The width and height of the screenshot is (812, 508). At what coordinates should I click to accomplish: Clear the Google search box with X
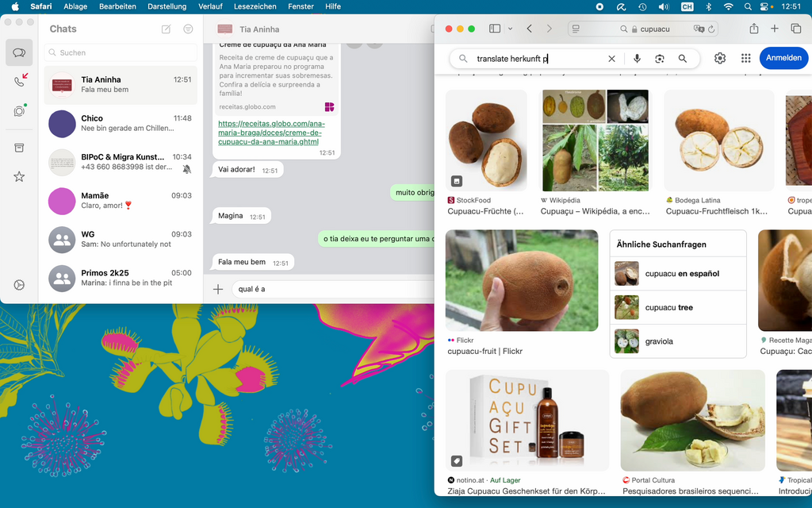pyautogui.click(x=611, y=59)
